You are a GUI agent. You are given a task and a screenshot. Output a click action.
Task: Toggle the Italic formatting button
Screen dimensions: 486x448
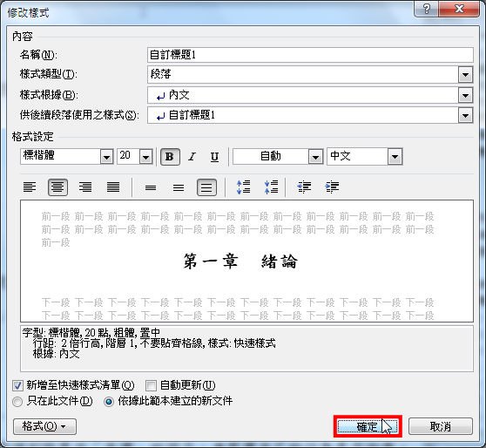[192, 157]
